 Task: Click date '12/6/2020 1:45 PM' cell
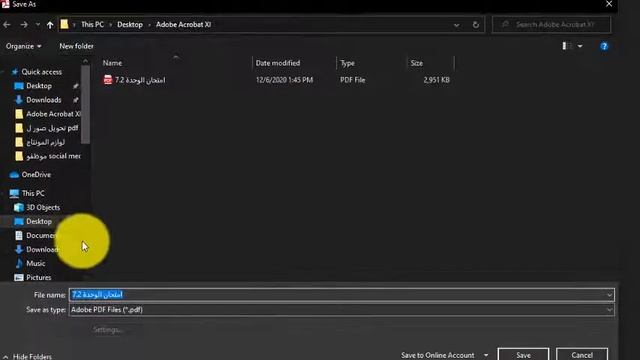pos(284,80)
